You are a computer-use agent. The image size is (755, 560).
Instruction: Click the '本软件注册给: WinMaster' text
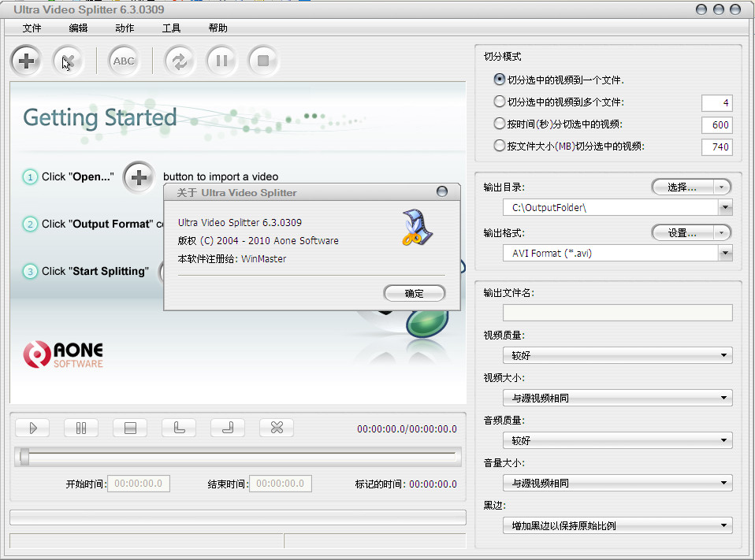click(x=232, y=259)
